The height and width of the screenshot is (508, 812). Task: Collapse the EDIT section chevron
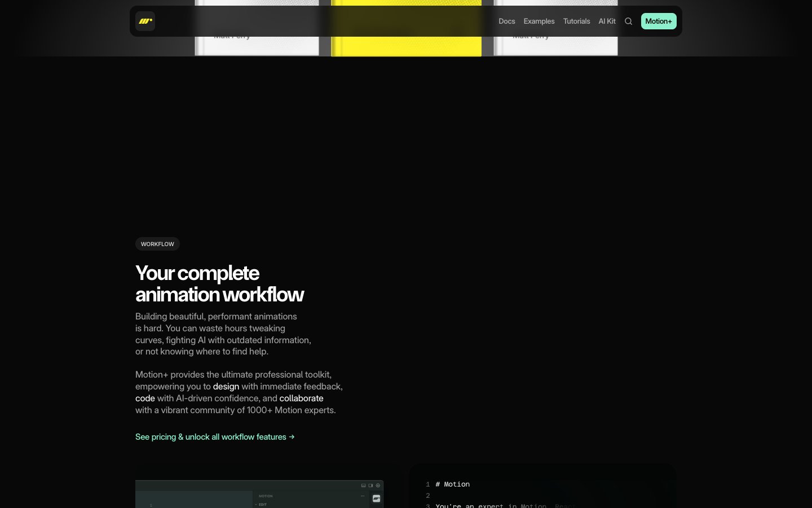[x=256, y=505]
